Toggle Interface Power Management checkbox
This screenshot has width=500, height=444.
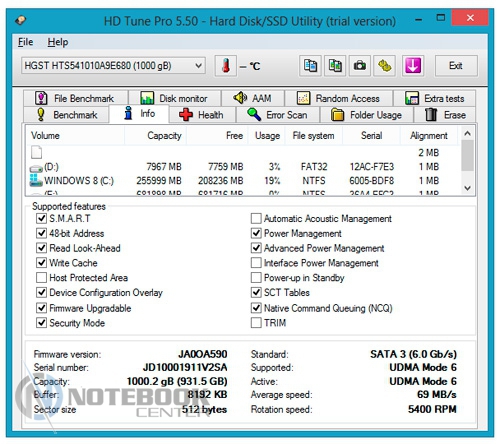(256, 263)
